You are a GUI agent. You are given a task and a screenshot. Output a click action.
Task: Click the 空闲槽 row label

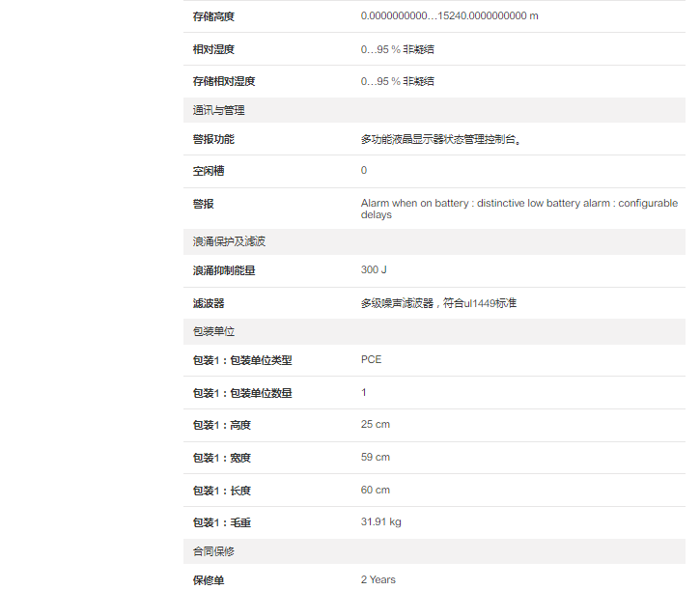coord(209,171)
